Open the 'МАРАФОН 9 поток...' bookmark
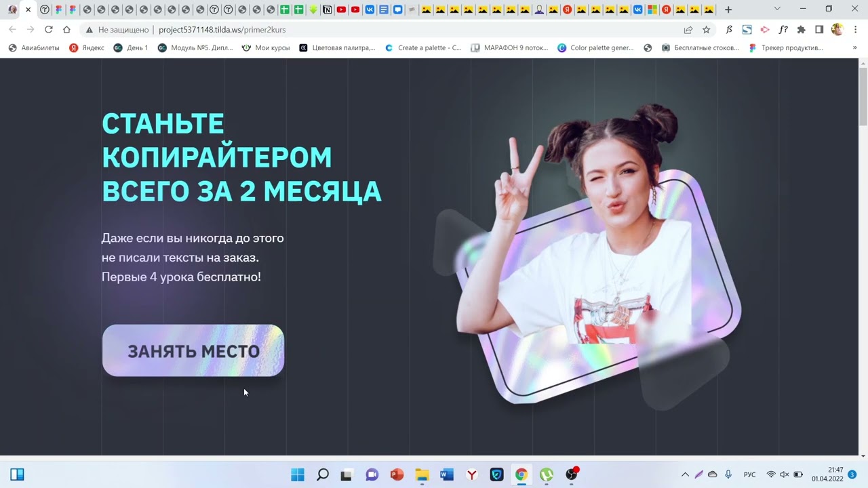The height and width of the screenshot is (488, 868). click(509, 48)
